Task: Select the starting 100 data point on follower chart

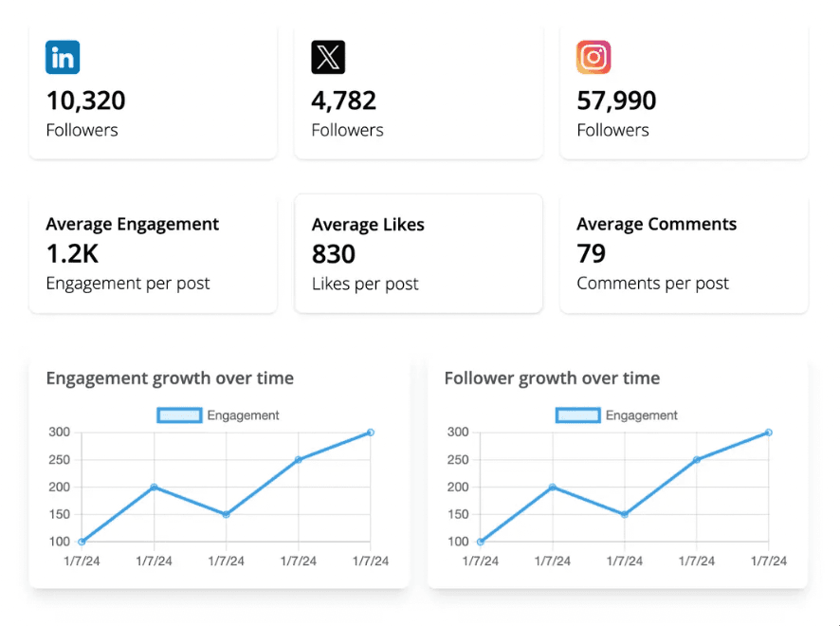Action: coord(480,542)
